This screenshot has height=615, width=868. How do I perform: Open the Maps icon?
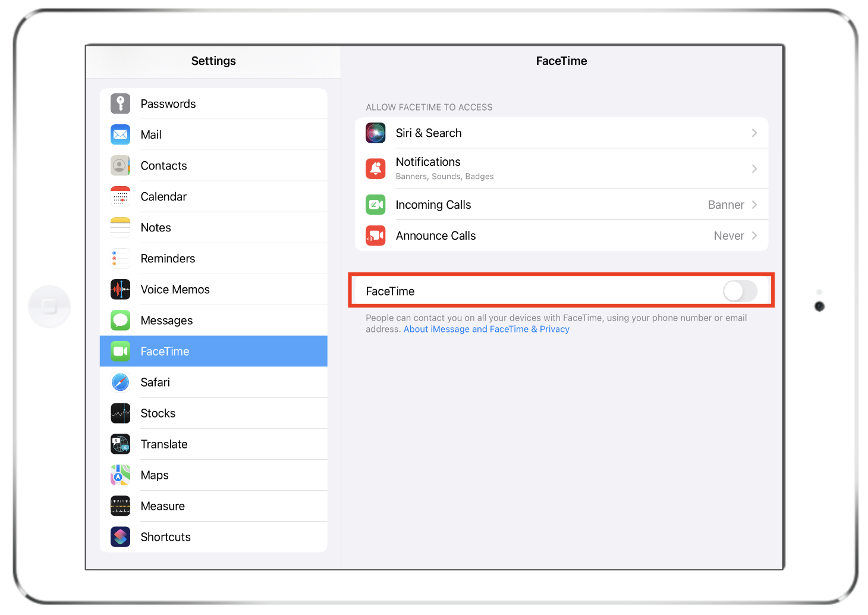(120, 475)
